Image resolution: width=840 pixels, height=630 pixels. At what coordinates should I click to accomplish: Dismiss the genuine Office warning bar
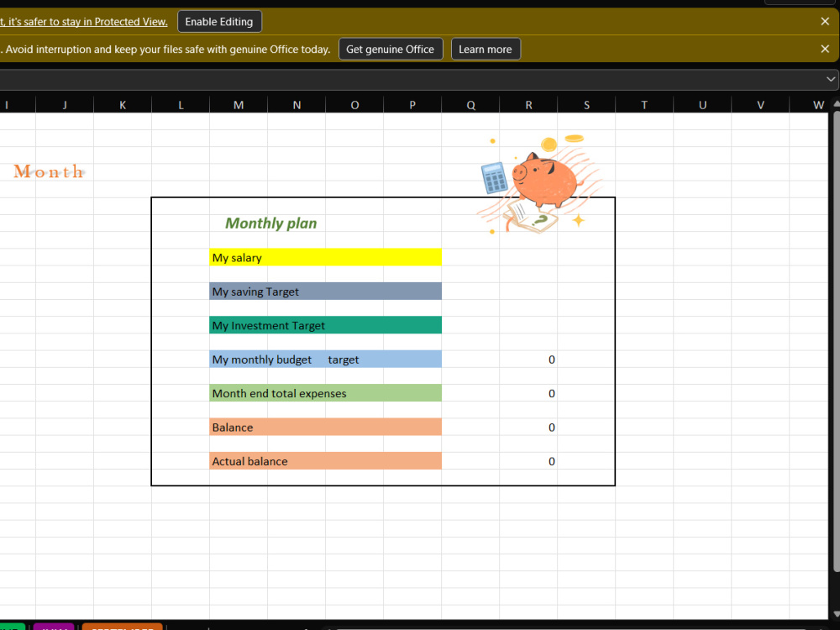(825, 49)
